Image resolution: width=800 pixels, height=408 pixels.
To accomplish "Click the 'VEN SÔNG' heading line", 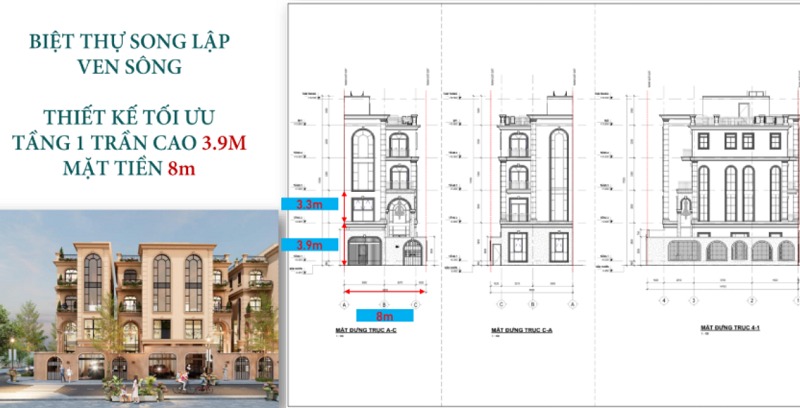I will coord(141,70).
